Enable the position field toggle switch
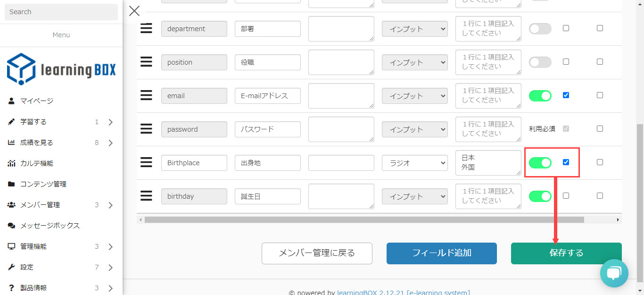This screenshot has width=644, height=295. point(540,62)
